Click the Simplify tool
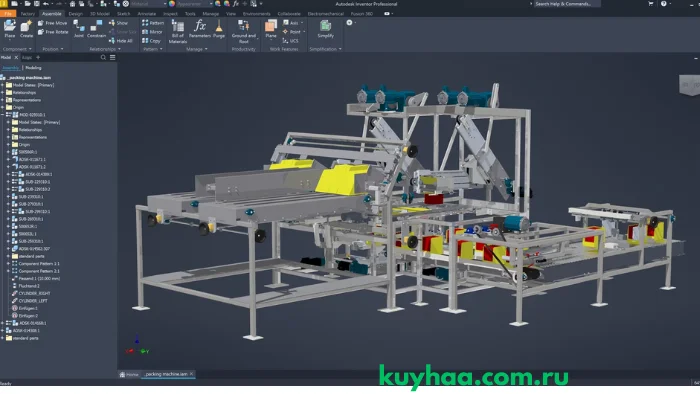The height and width of the screenshot is (394, 700). [325, 29]
